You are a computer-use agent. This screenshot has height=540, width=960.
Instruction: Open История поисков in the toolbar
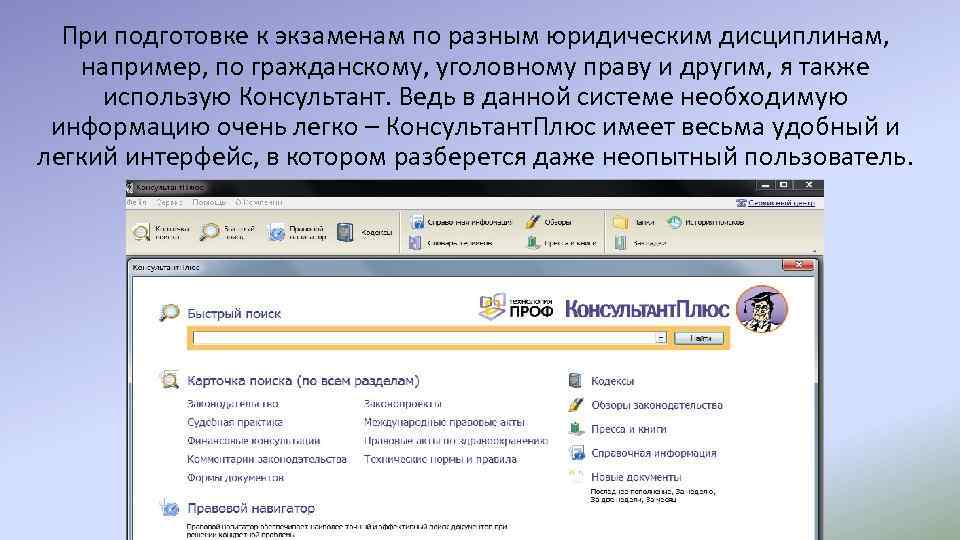(706, 222)
